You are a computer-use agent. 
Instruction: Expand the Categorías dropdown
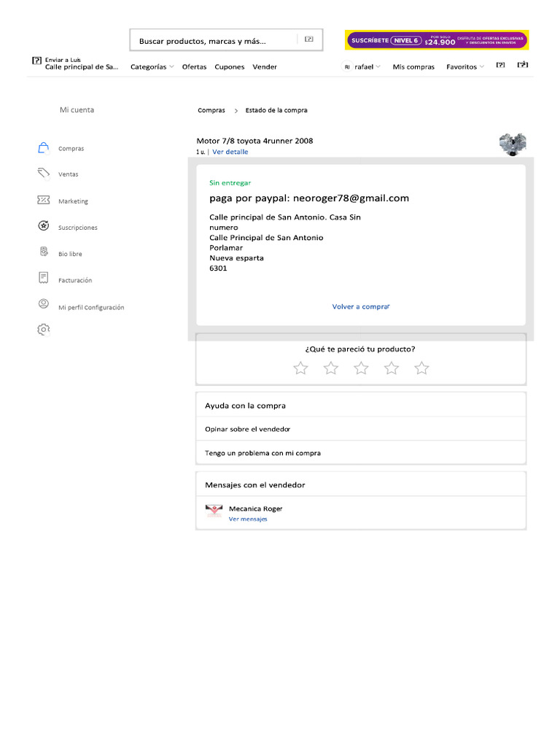pos(152,66)
